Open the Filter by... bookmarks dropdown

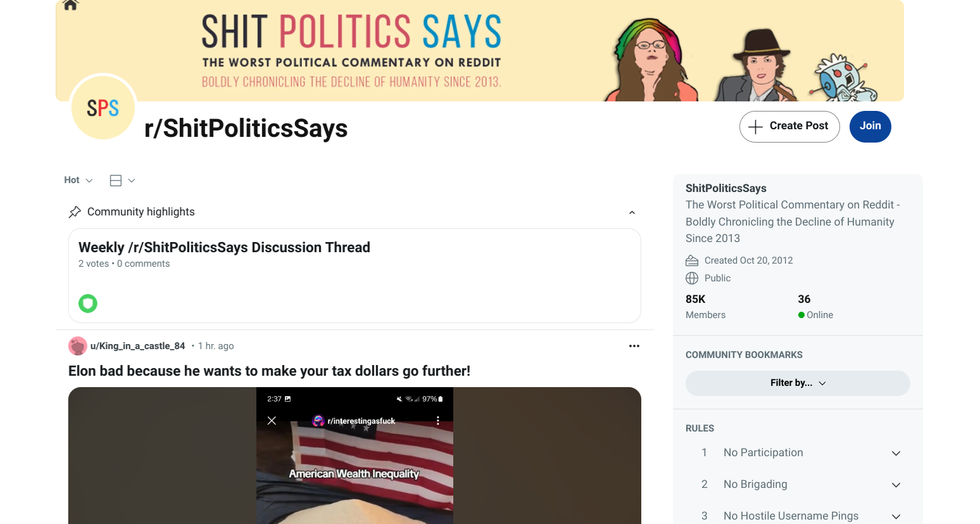(x=798, y=383)
